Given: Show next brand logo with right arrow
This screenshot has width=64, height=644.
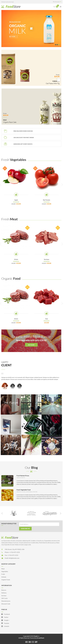Looking at the screenshot, I should coord(60,513).
